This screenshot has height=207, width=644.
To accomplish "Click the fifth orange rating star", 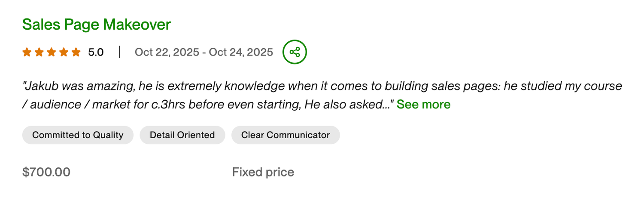I will pyautogui.click(x=76, y=53).
